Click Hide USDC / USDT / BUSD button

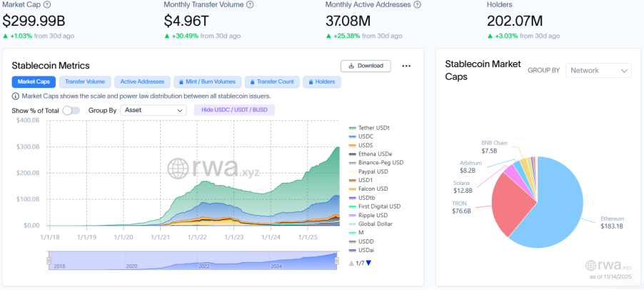coord(234,110)
